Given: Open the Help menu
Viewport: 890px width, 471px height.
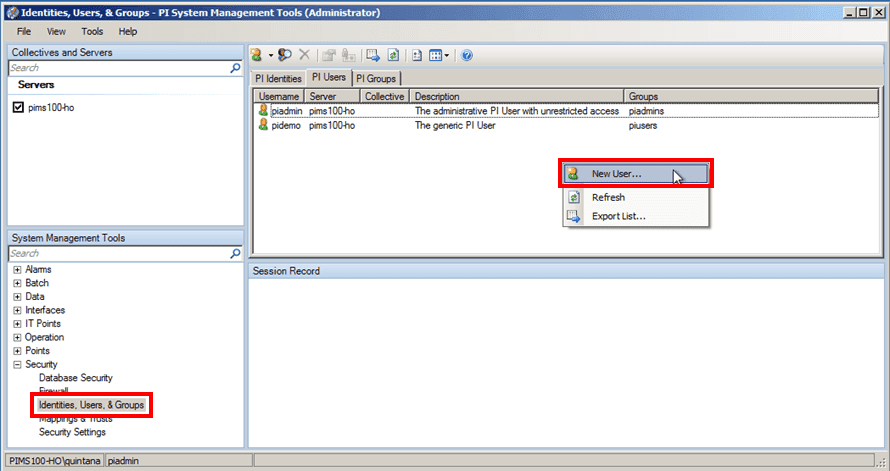Looking at the screenshot, I should point(128,31).
